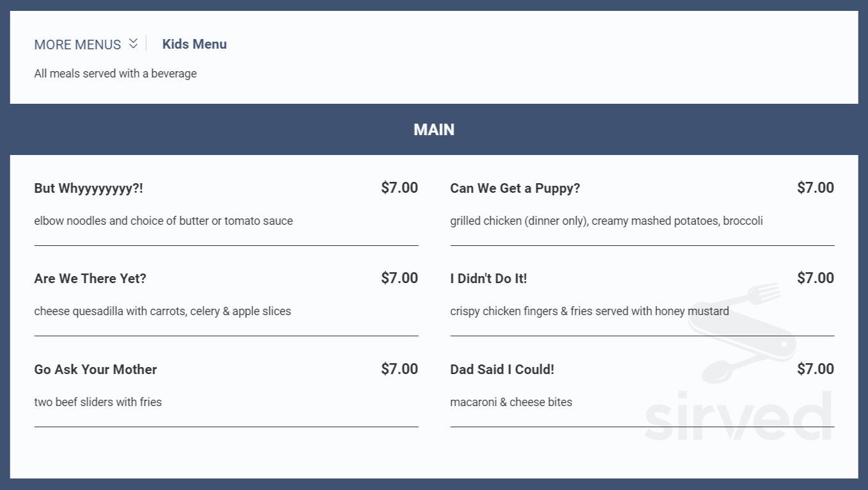The height and width of the screenshot is (490, 868).
Task: Click the crispy chicken fingers description
Action: (x=589, y=311)
